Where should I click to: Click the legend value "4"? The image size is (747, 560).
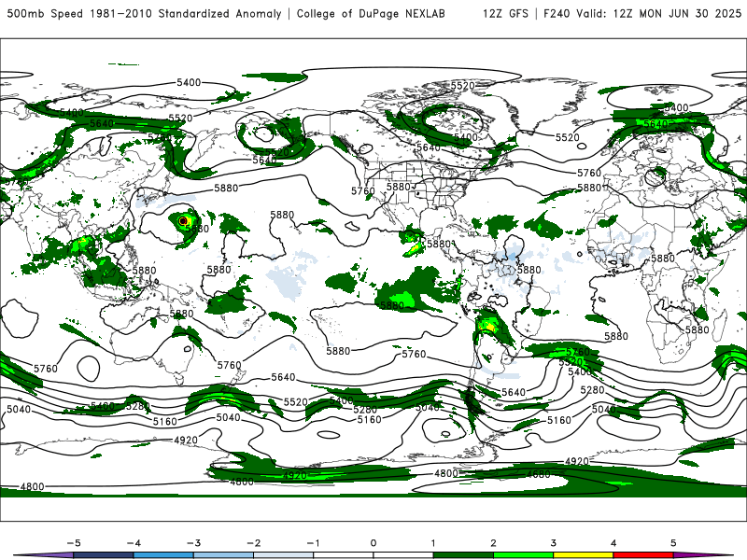point(613,543)
